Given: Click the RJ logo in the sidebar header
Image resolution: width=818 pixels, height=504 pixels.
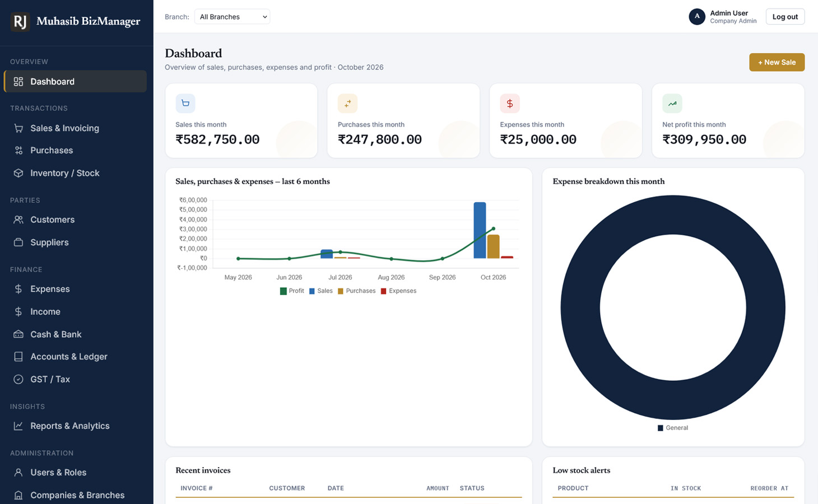Looking at the screenshot, I should 20,22.
